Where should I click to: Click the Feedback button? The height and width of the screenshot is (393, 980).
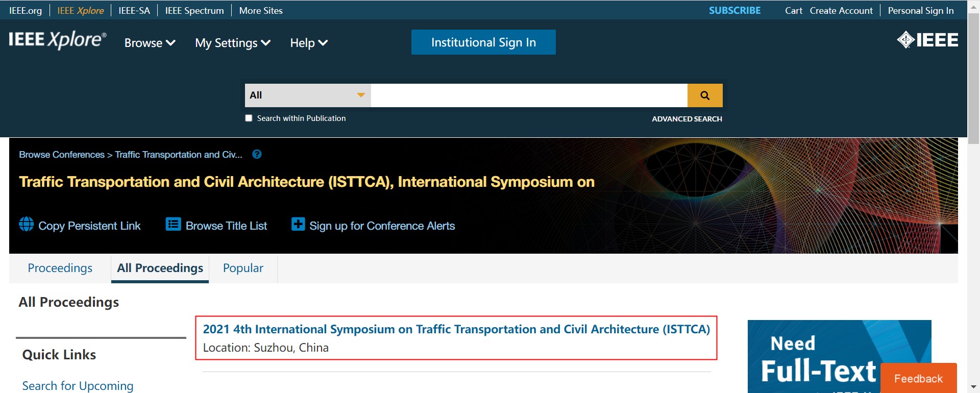(x=918, y=378)
